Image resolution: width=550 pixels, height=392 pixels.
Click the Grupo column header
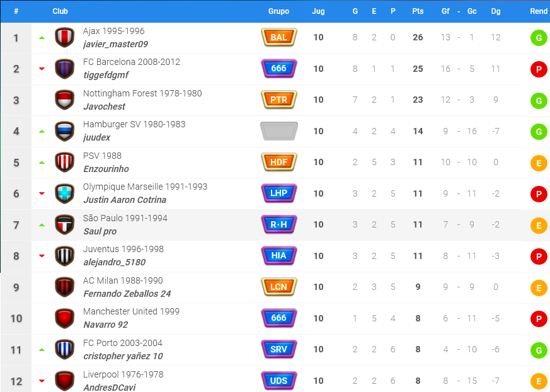pos(278,11)
